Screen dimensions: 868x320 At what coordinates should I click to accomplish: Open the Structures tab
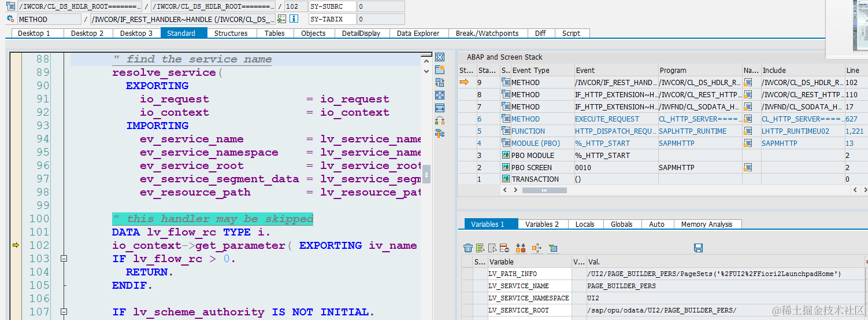pyautogui.click(x=231, y=33)
